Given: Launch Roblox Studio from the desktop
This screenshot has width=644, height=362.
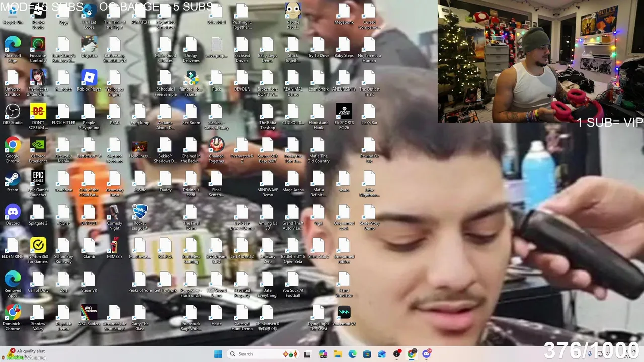Looking at the screenshot, I should [38, 16].
